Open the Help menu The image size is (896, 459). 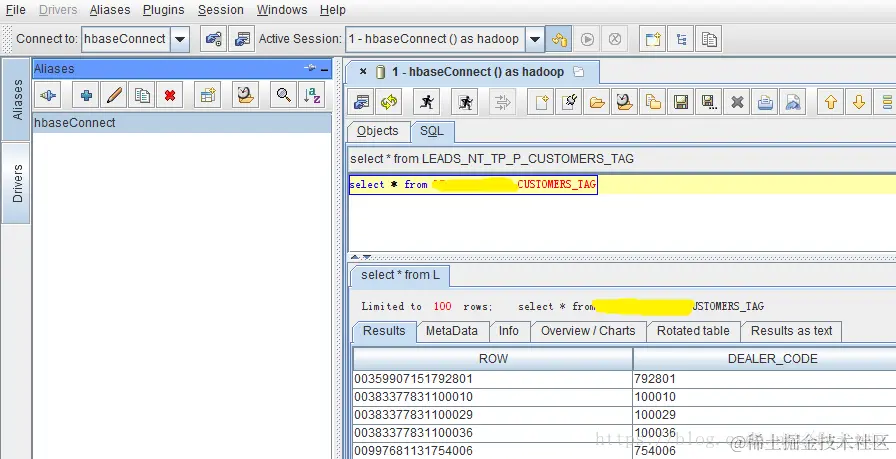pos(333,10)
